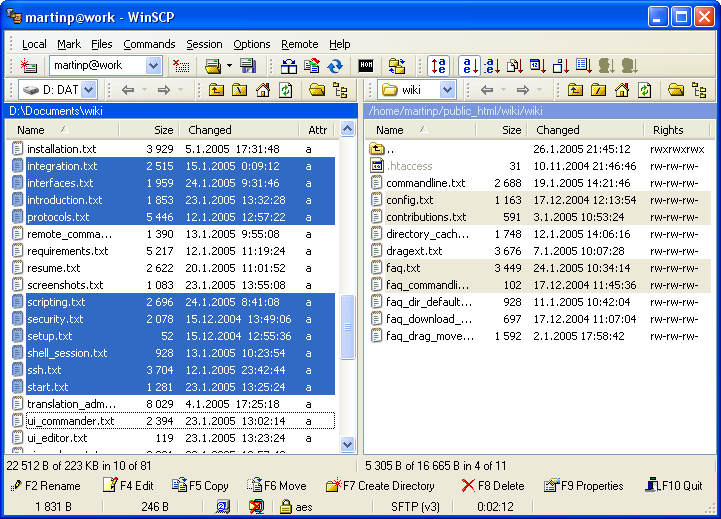Screen dimensions: 721x519
Task: Click the Keep remote directory up to date icon
Action: point(335,66)
